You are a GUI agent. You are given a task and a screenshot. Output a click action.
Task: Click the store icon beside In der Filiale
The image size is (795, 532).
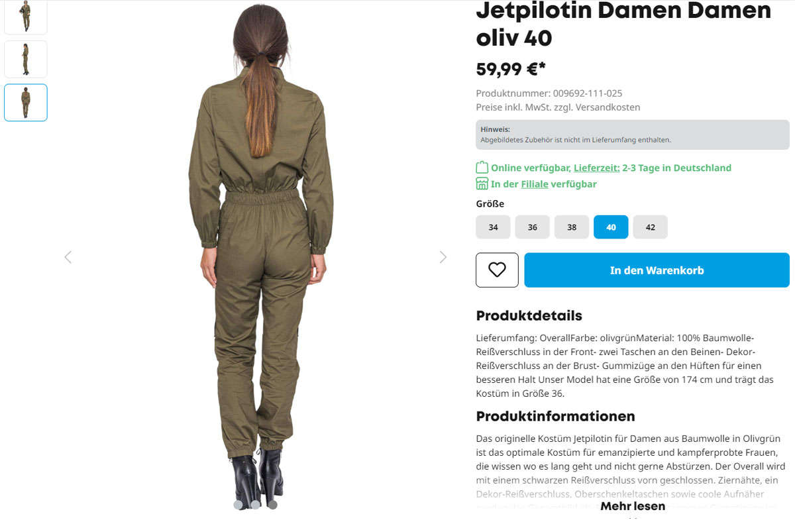pos(482,184)
